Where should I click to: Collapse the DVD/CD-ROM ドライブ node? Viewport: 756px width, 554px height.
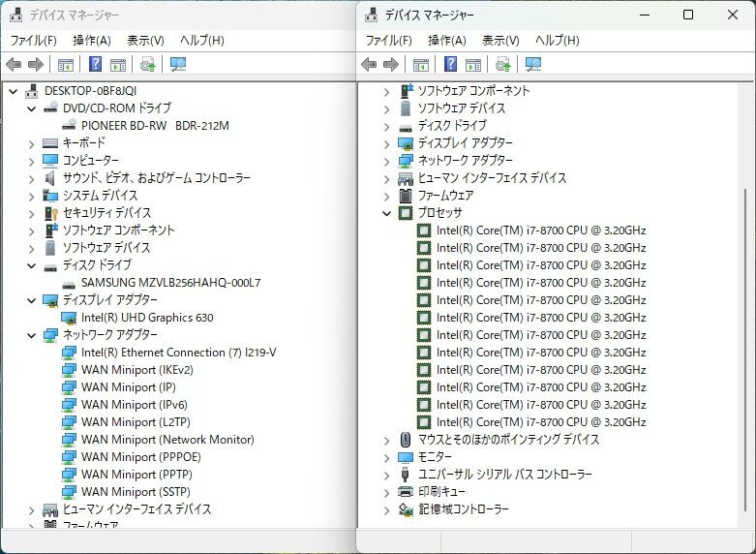pyautogui.click(x=31, y=108)
